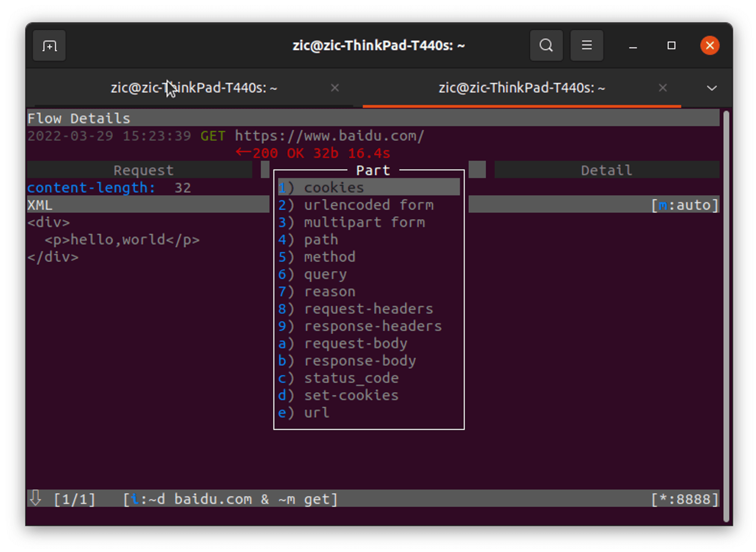Screen dimensions: 756x552
Task: Click the XML content type bar
Action: pos(148,205)
